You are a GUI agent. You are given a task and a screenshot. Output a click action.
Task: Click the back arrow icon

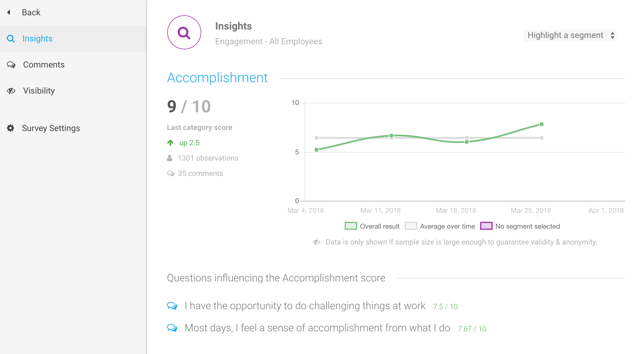[9, 12]
